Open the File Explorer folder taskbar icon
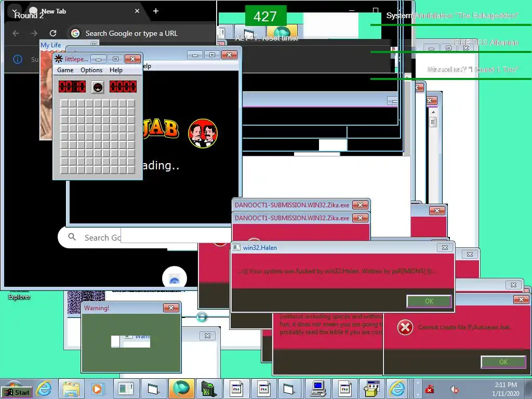This screenshot has height=399, width=532. 71,389
